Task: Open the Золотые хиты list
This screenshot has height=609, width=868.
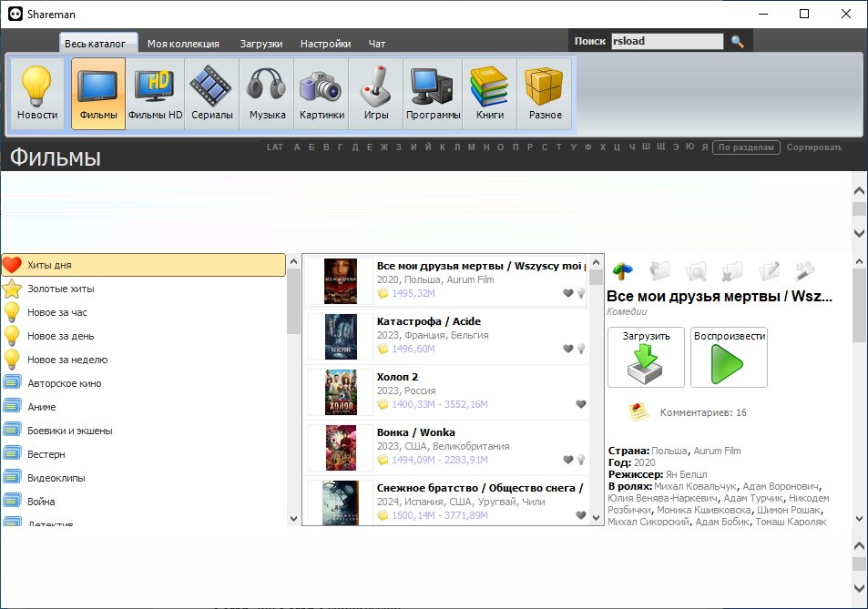Action: pos(60,289)
